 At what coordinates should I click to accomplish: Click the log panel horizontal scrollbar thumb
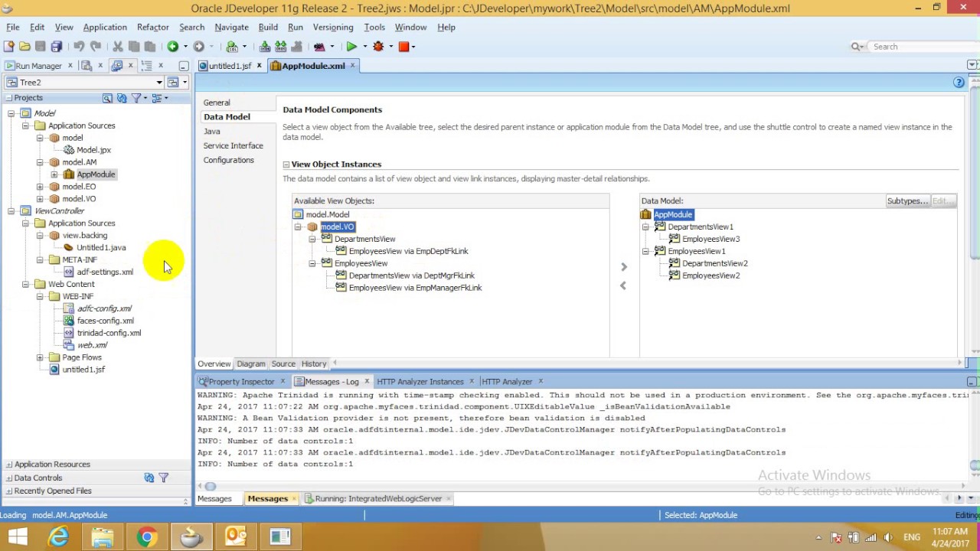(211, 487)
